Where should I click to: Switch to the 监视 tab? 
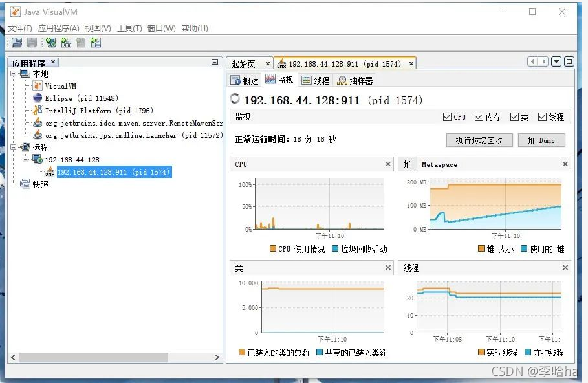pos(279,80)
